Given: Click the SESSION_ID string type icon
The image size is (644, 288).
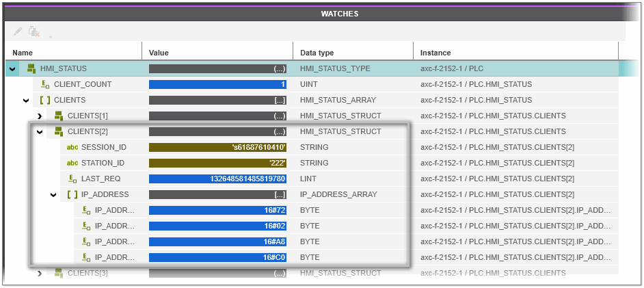Looking at the screenshot, I should [x=72, y=147].
